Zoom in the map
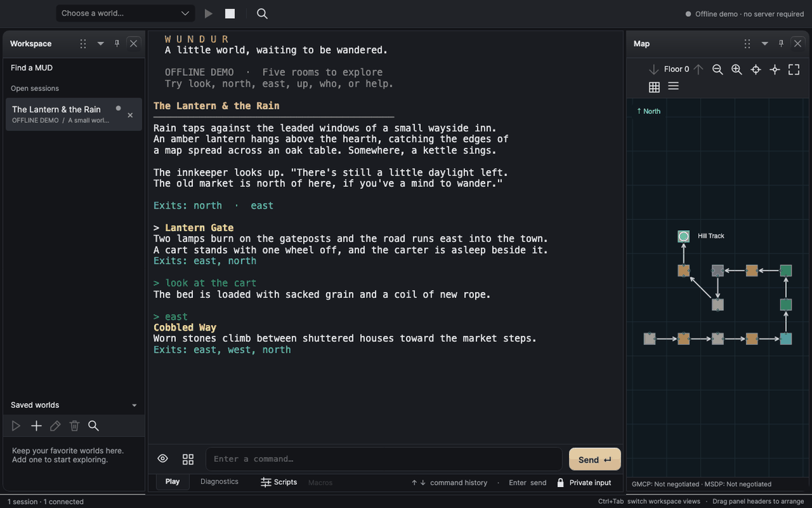Screen dimensions: 812x508 click(x=737, y=69)
